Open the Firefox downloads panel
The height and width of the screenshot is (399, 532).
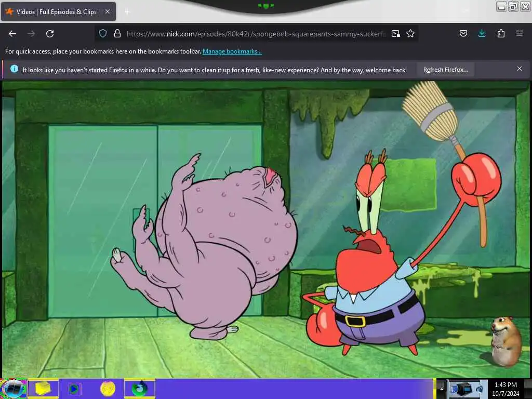482,34
